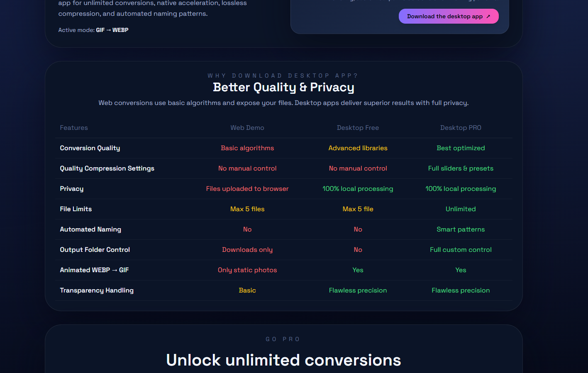Select the Unlimited cell under Desktop PRO

(461, 209)
